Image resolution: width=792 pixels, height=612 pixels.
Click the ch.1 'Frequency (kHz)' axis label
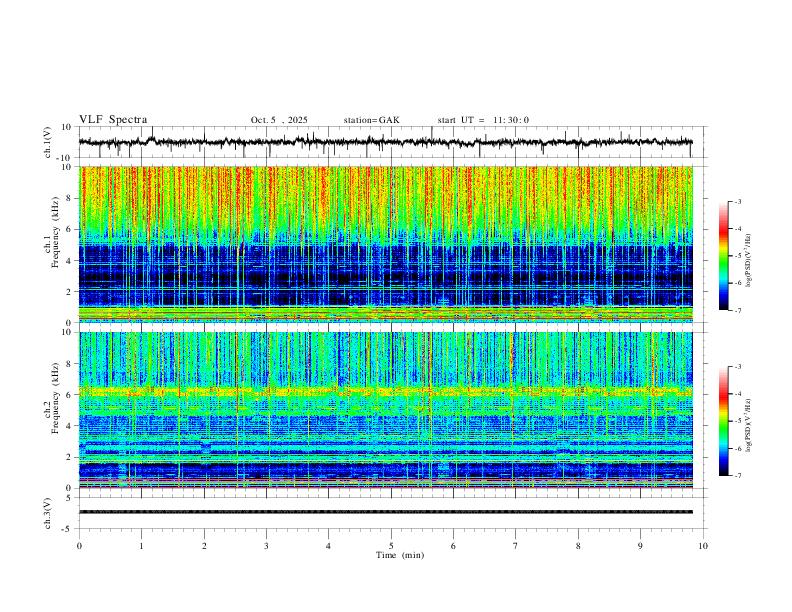[x=55, y=232]
